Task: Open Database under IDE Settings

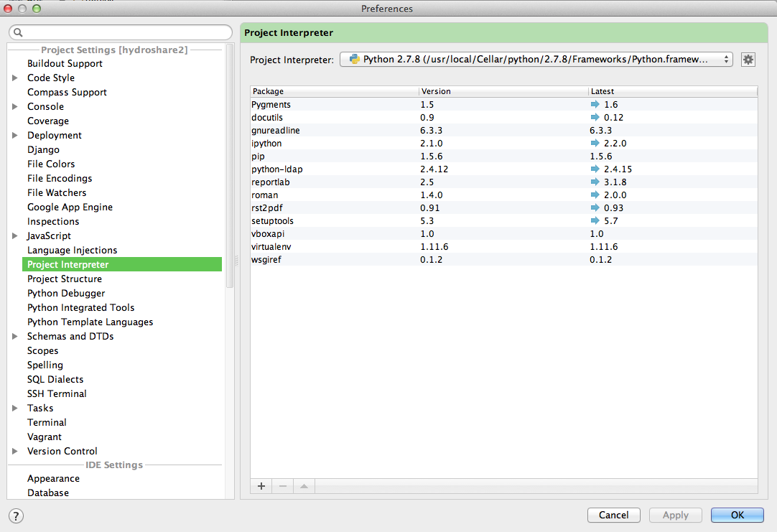Action: pyautogui.click(x=48, y=493)
